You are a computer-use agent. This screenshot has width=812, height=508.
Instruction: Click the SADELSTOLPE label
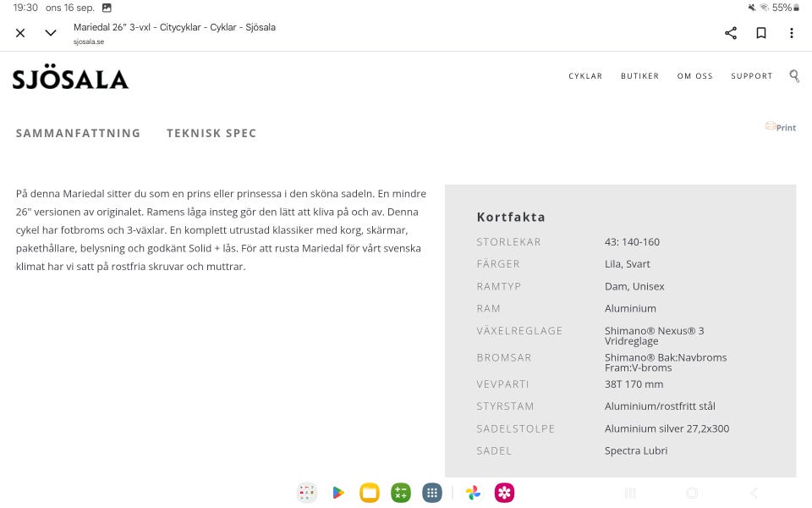516,428
